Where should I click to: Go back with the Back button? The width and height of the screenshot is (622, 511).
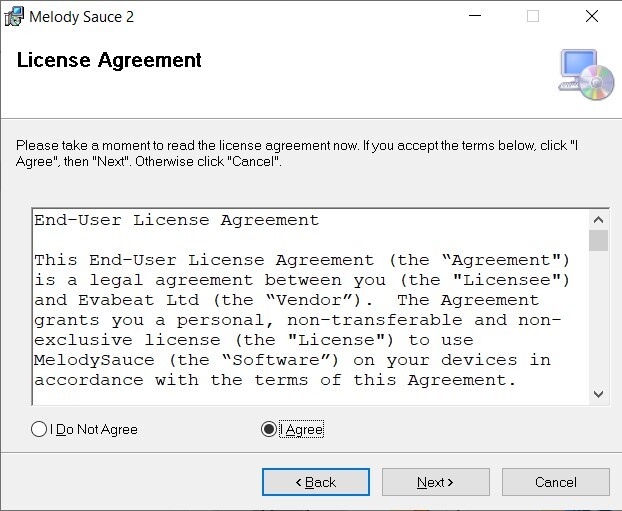click(x=315, y=482)
